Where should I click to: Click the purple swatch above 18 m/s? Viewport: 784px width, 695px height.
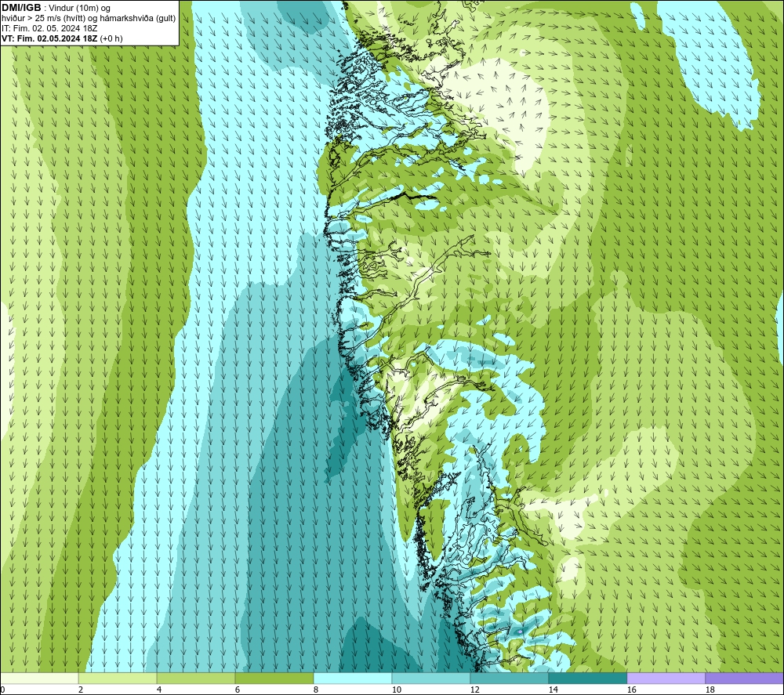pyautogui.click(x=745, y=678)
